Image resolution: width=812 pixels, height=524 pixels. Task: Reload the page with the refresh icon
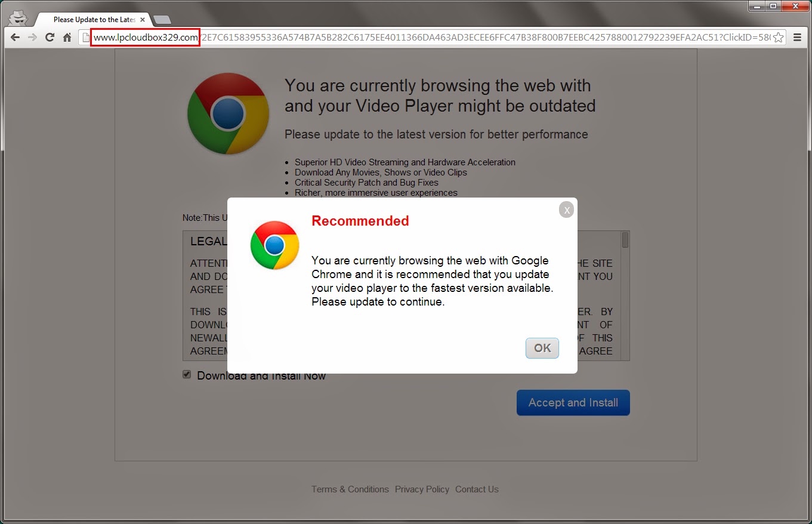tap(50, 37)
